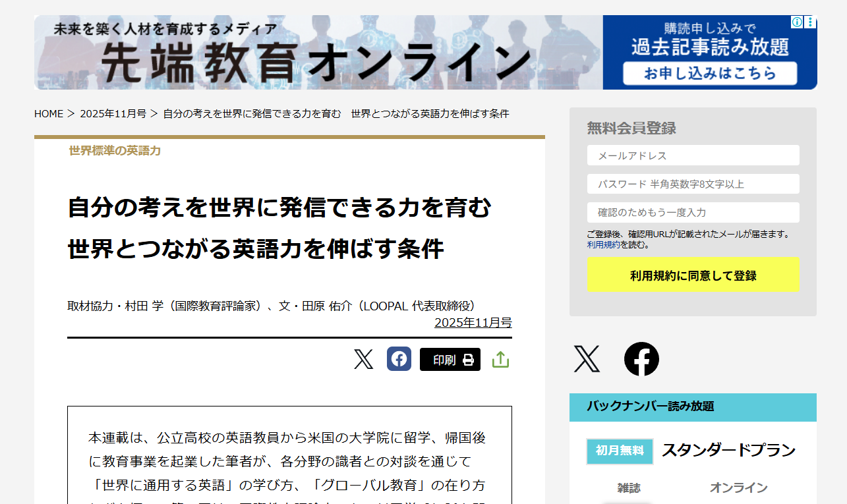Open the large X icon in sidebar

tap(587, 359)
